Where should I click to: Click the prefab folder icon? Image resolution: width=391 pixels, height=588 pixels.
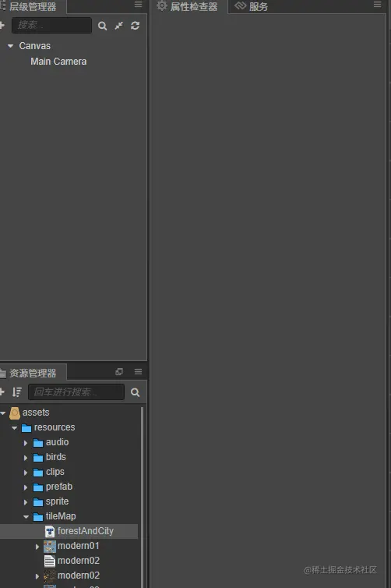click(x=38, y=487)
